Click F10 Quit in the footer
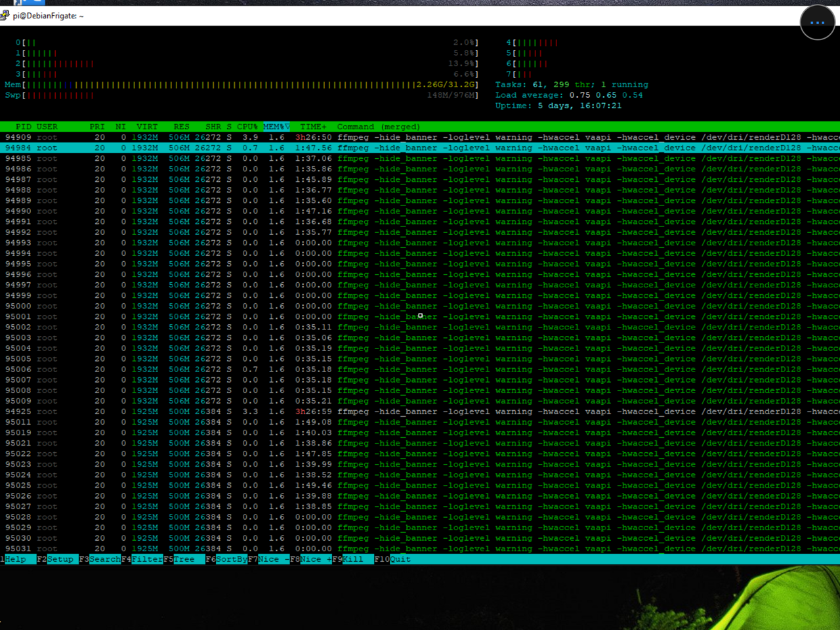 coord(394,560)
